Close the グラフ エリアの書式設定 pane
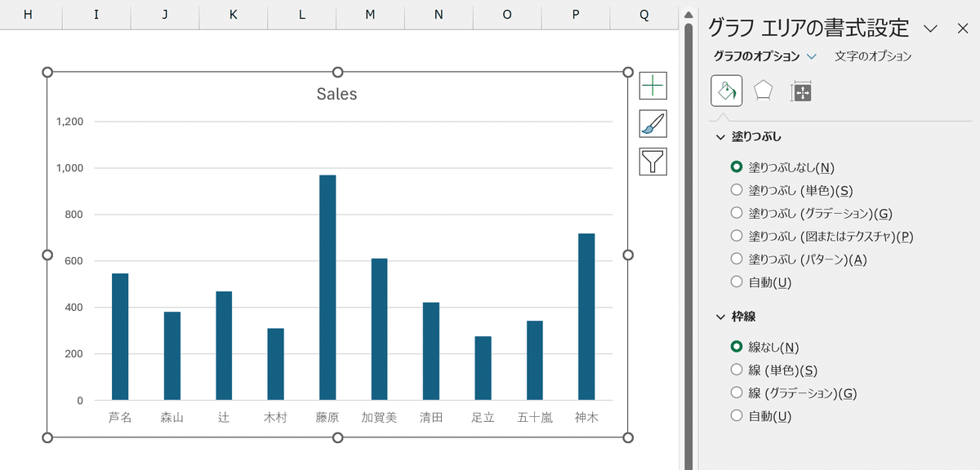 [x=962, y=29]
